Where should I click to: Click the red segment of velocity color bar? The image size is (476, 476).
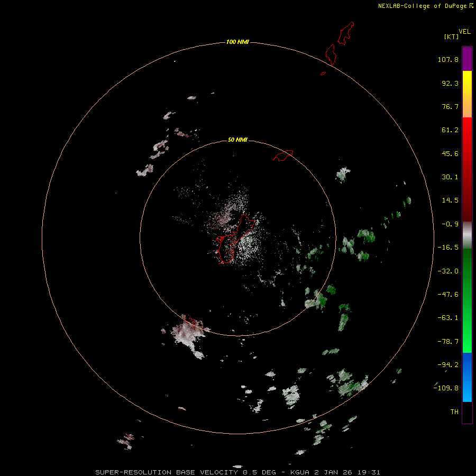467,169
